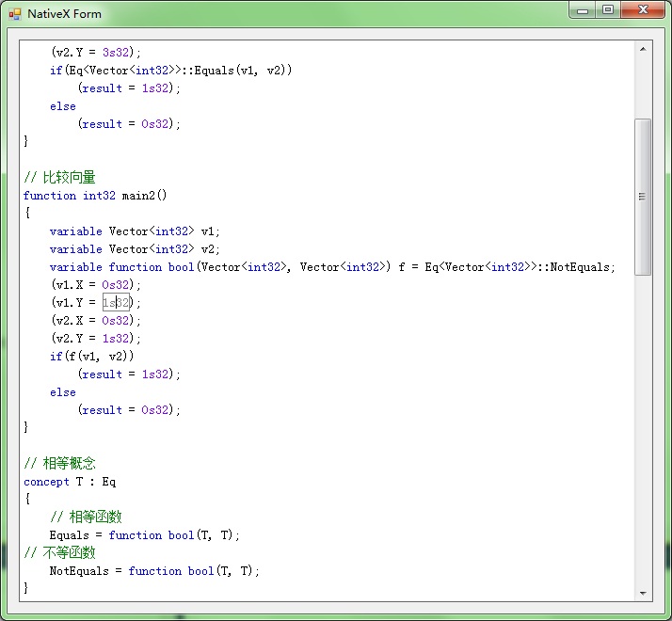Click 'variable Vector<int32> v1;' line

tap(135, 231)
